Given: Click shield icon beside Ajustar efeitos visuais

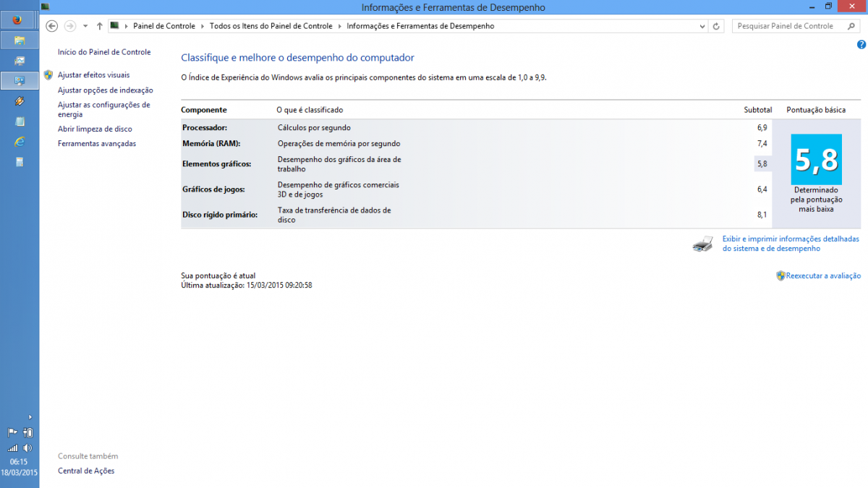Looking at the screenshot, I should pos(48,74).
